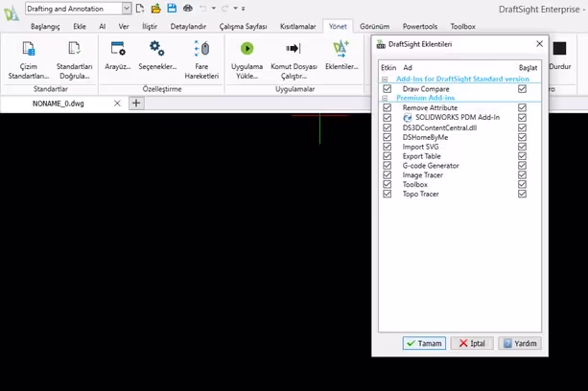
Task: Collapse Add-Ins for DraftSight Standard version group
Action: (385, 80)
